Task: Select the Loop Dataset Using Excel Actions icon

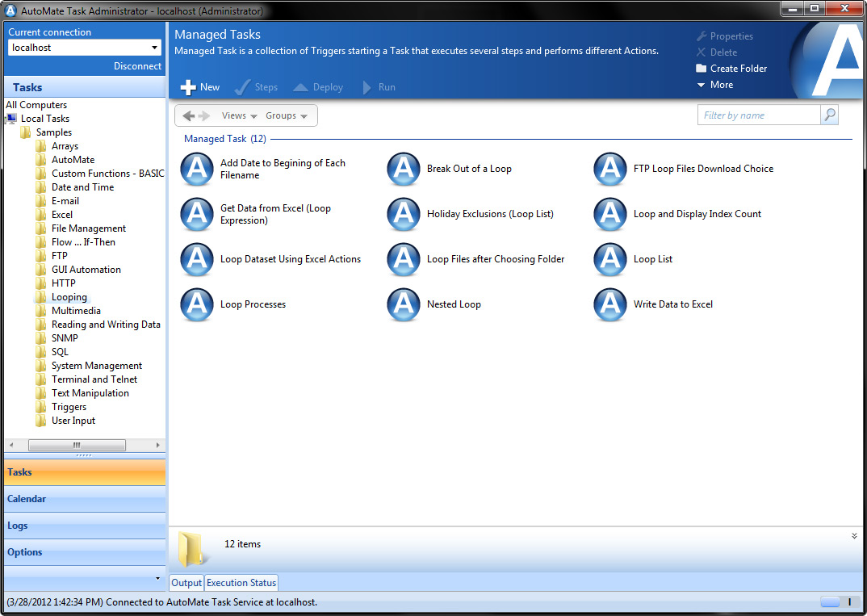Action: 197,260
